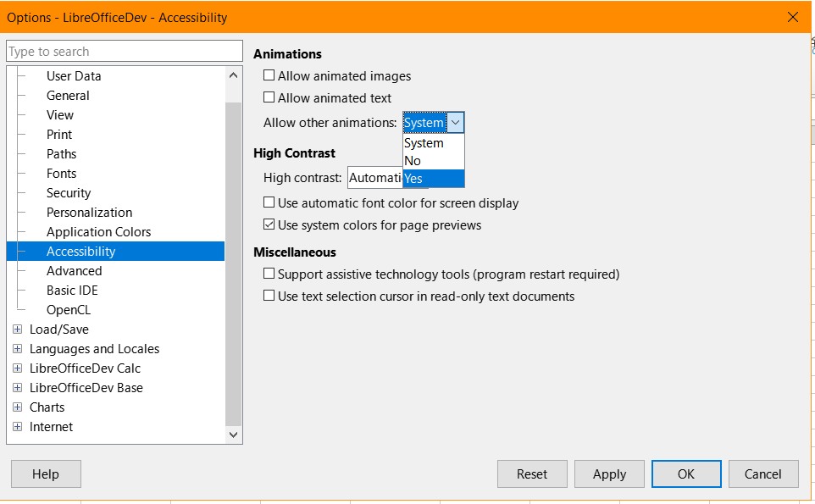Expand the LibreOfficeDev Calc node

pyautogui.click(x=17, y=368)
